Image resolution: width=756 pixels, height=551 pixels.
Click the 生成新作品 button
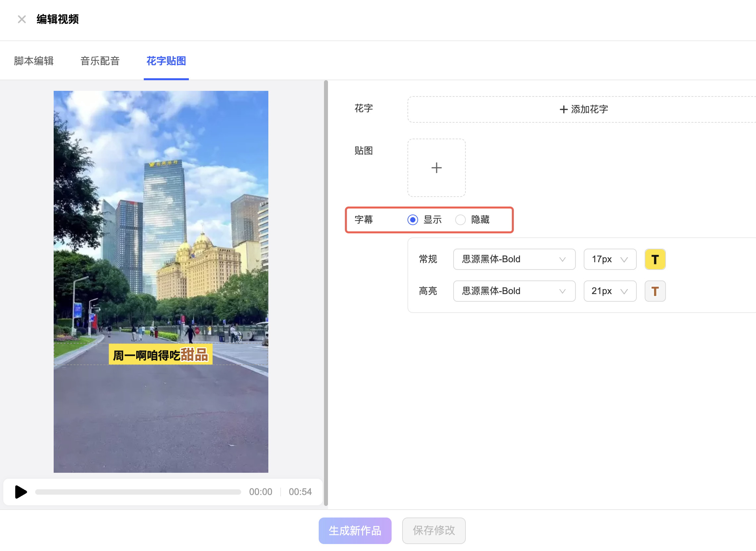[x=355, y=530]
